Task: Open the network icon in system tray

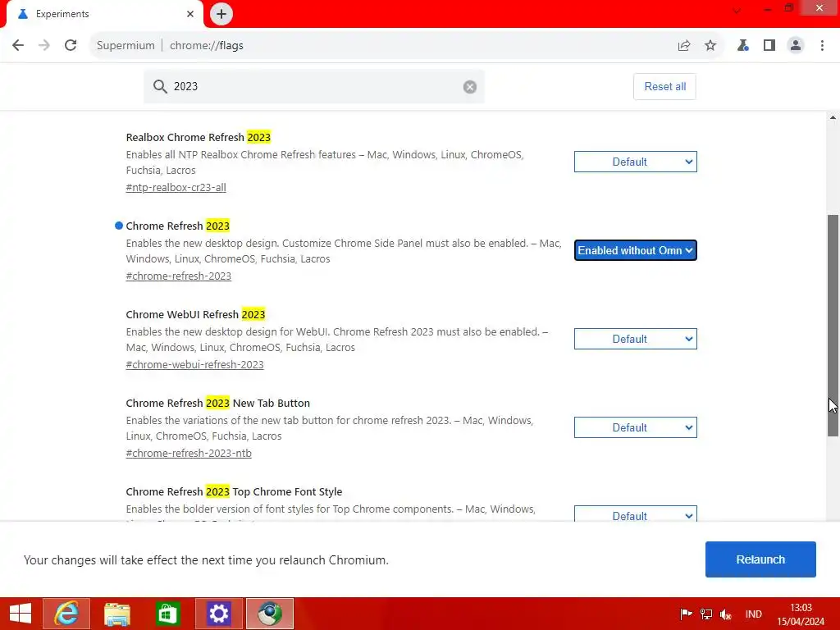Action: tap(706, 614)
